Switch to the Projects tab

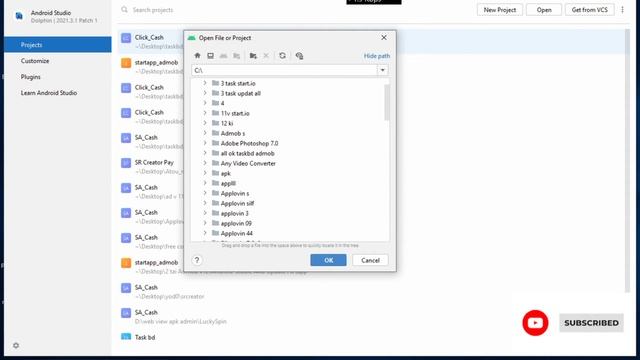click(58, 44)
